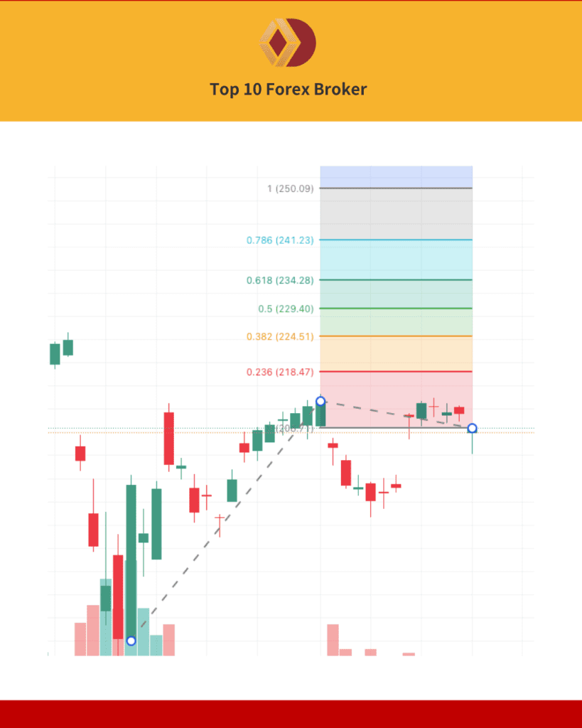Select the "1 (250.09)" Fibonacci level label

(290, 188)
